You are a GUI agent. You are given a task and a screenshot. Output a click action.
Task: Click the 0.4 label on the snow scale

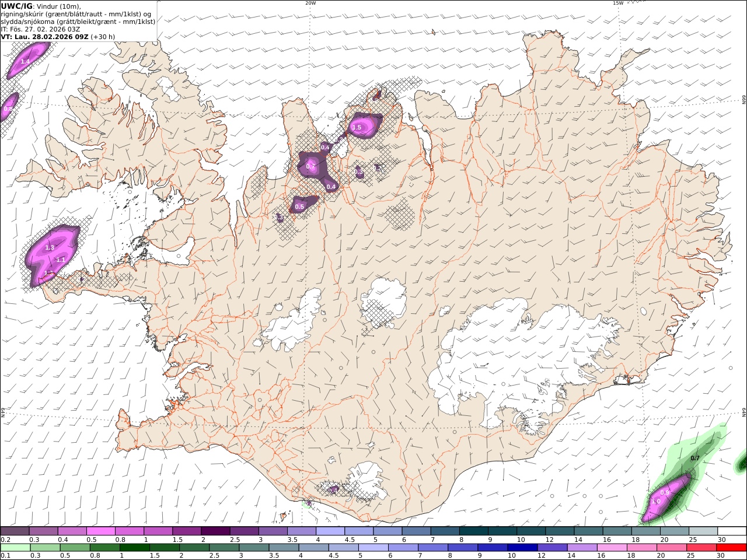[63, 540]
